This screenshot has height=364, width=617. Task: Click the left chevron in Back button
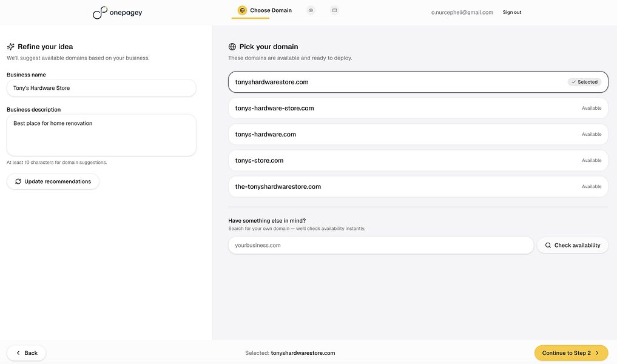coord(18,353)
